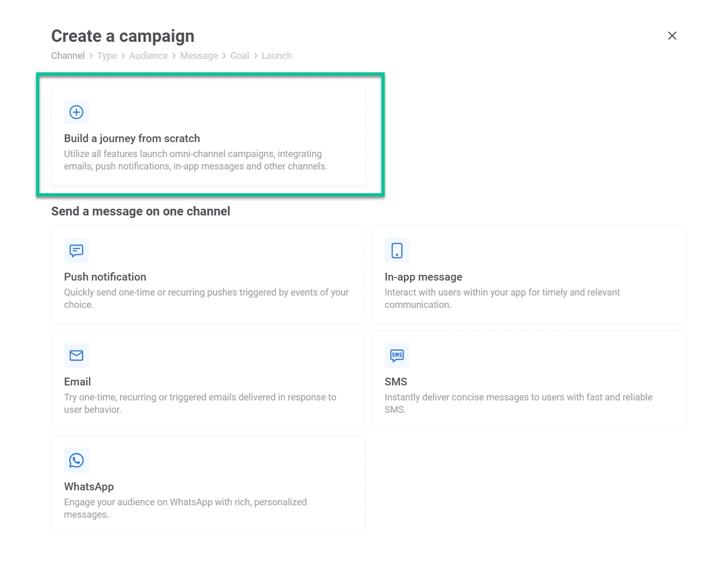Select the Goal breadcrumb step
Image resolution: width=728 pixels, height=574 pixels.
(240, 56)
